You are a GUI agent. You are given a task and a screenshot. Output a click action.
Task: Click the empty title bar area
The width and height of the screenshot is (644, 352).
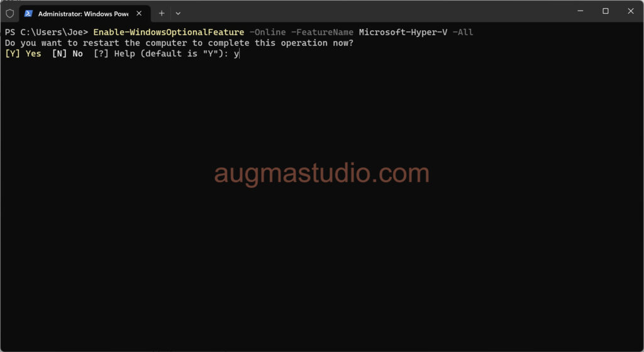click(377, 11)
